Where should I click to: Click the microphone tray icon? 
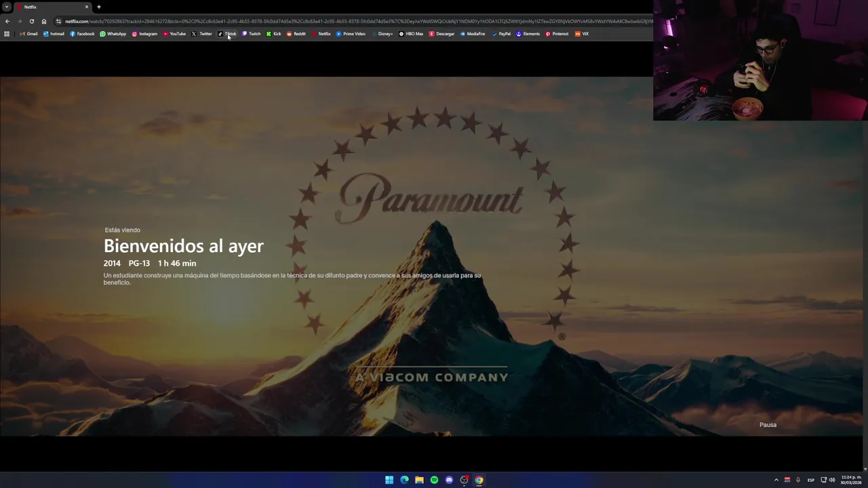(798, 480)
